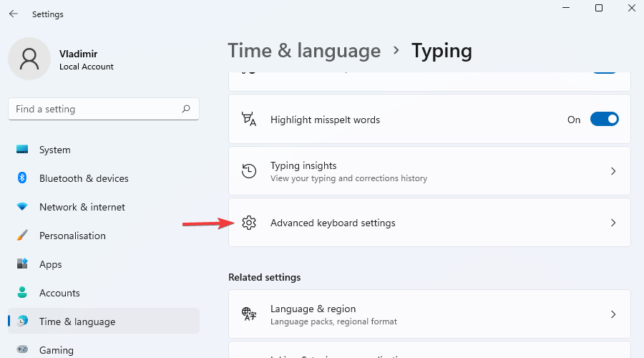Open the Gaming settings section

[56, 350]
